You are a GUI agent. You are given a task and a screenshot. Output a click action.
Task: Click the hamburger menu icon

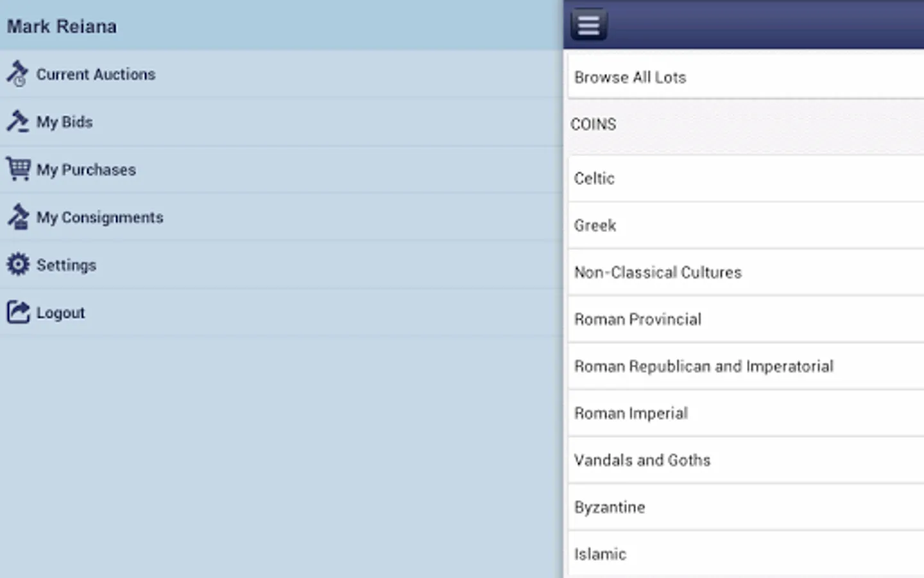[588, 25]
